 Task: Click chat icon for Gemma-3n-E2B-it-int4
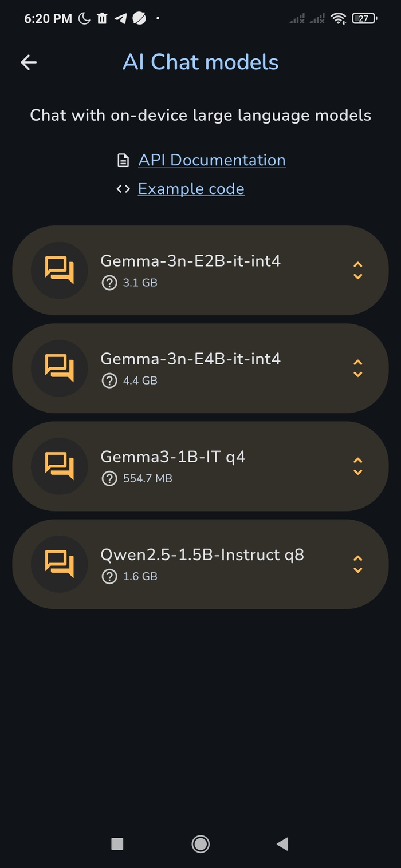coord(60,270)
